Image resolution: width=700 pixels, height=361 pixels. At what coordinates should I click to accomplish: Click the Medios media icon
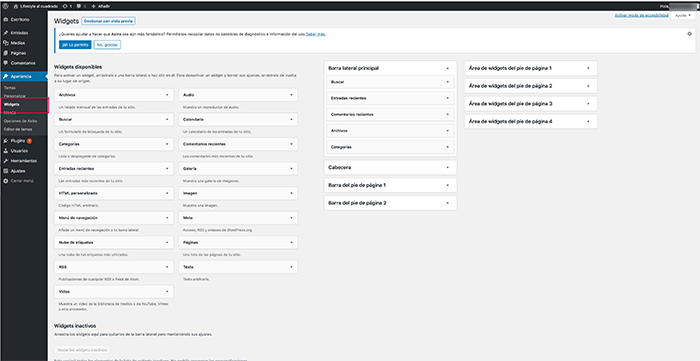tap(5, 43)
